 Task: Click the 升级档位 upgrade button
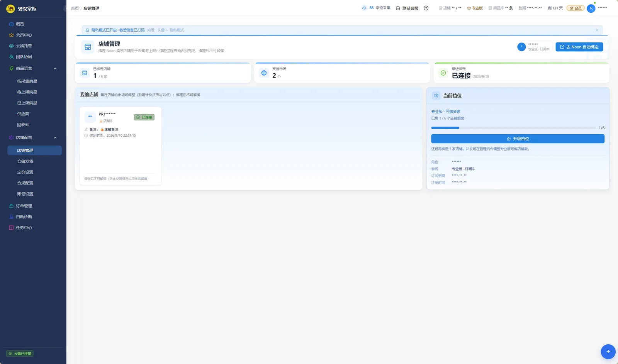[518, 139]
